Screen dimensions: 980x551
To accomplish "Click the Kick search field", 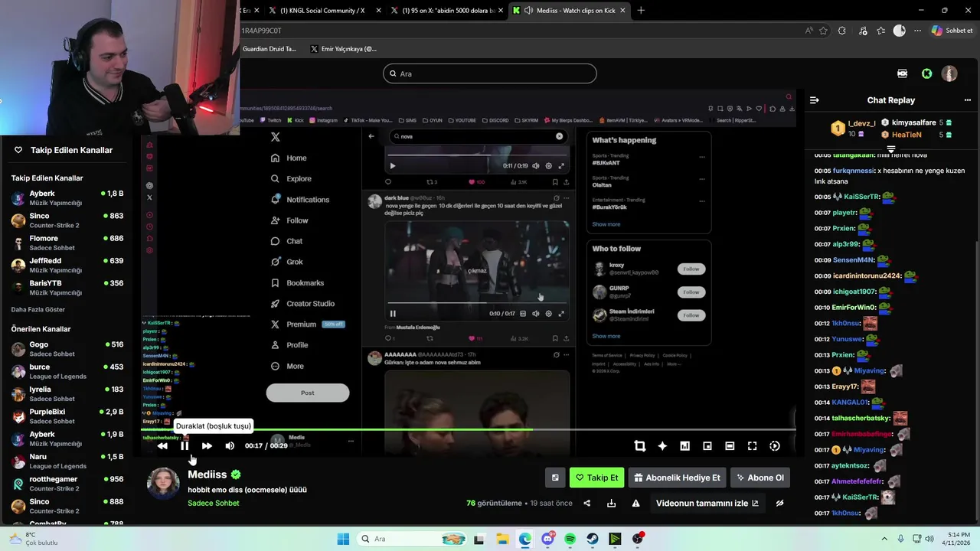I will point(490,73).
